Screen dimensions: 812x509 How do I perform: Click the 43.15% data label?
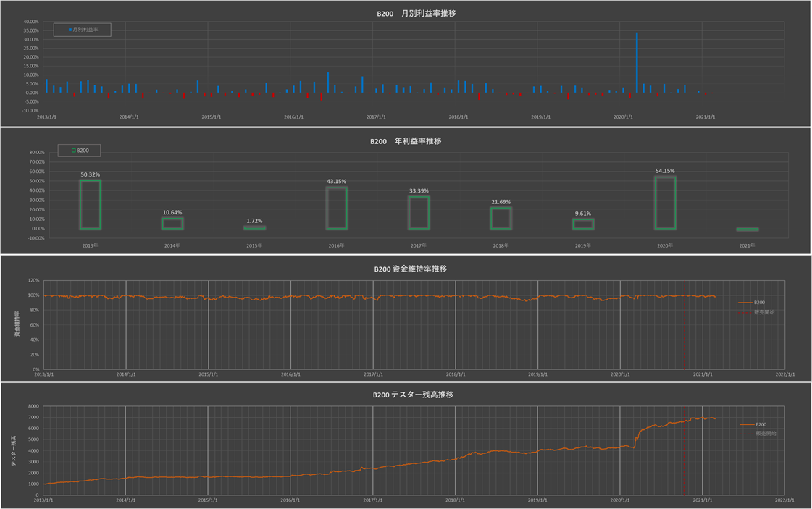[337, 181]
